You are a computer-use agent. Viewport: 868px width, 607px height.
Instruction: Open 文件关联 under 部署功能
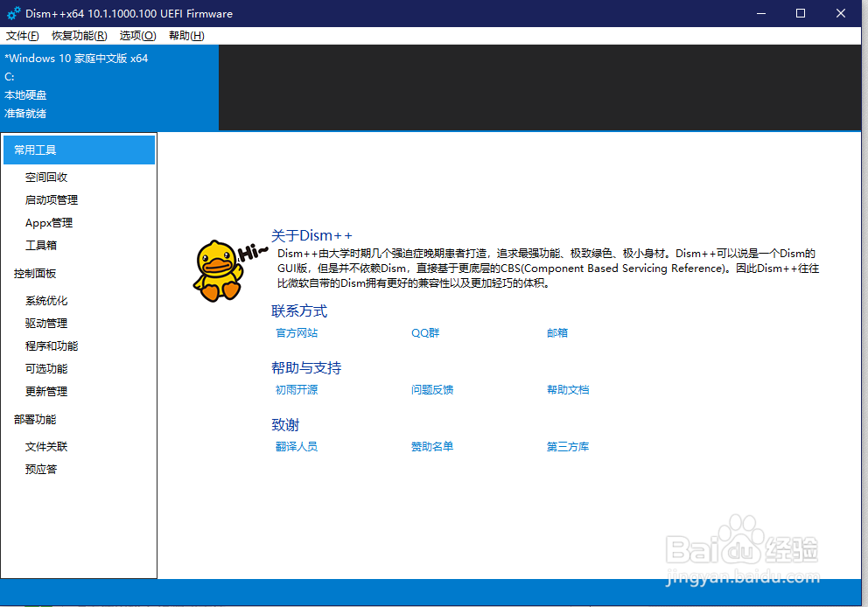pos(45,446)
